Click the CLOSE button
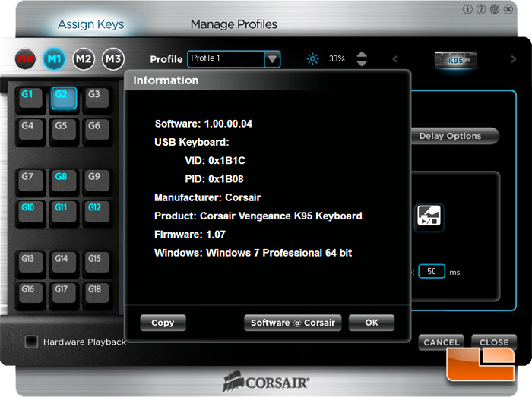 pyautogui.click(x=494, y=342)
